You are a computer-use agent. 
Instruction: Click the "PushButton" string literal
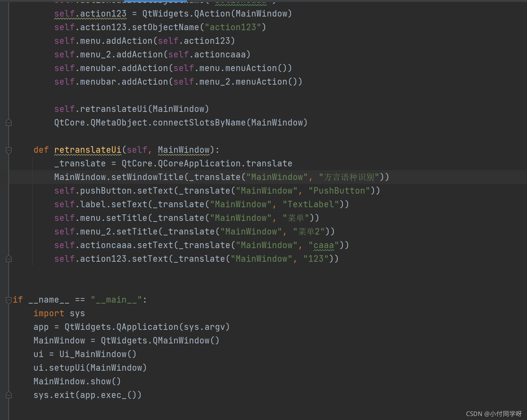point(339,191)
